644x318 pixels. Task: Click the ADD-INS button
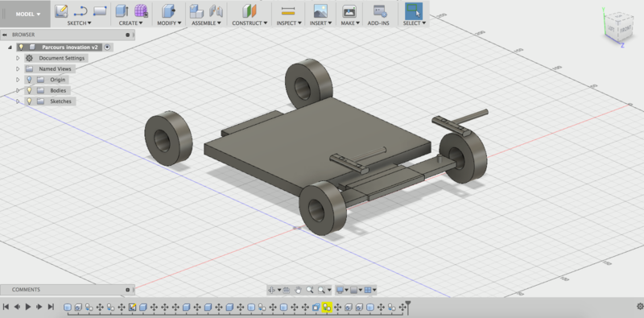point(378,23)
